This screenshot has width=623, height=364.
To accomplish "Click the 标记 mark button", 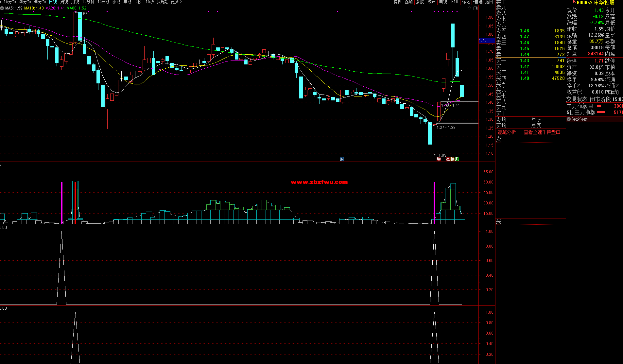I will [x=466, y=2].
